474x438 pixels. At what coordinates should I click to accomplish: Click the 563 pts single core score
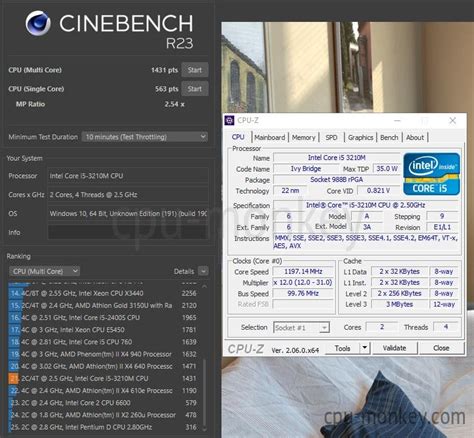pos(166,89)
